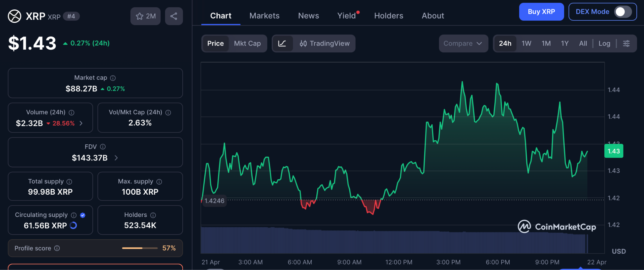This screenshot has height=270, width=644.
Task: Click the share icon button
Action: 174,16
